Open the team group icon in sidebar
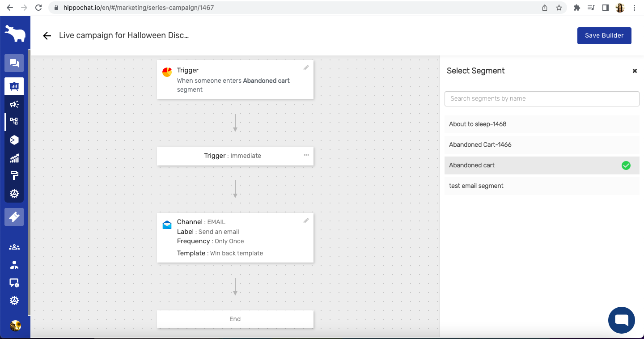The height and width of the screenshot is (339, 644). click(x=14, y=247)
